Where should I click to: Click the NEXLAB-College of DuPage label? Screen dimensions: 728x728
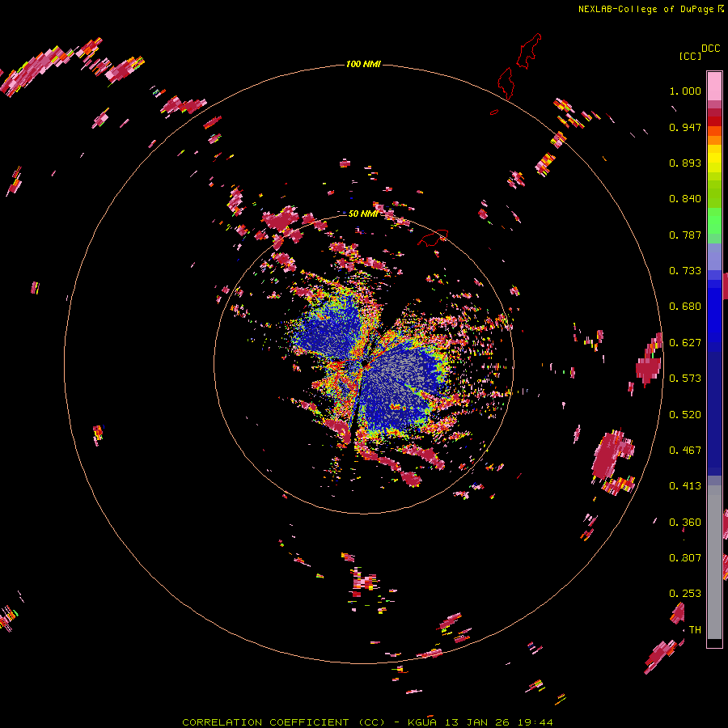(645, 9)
